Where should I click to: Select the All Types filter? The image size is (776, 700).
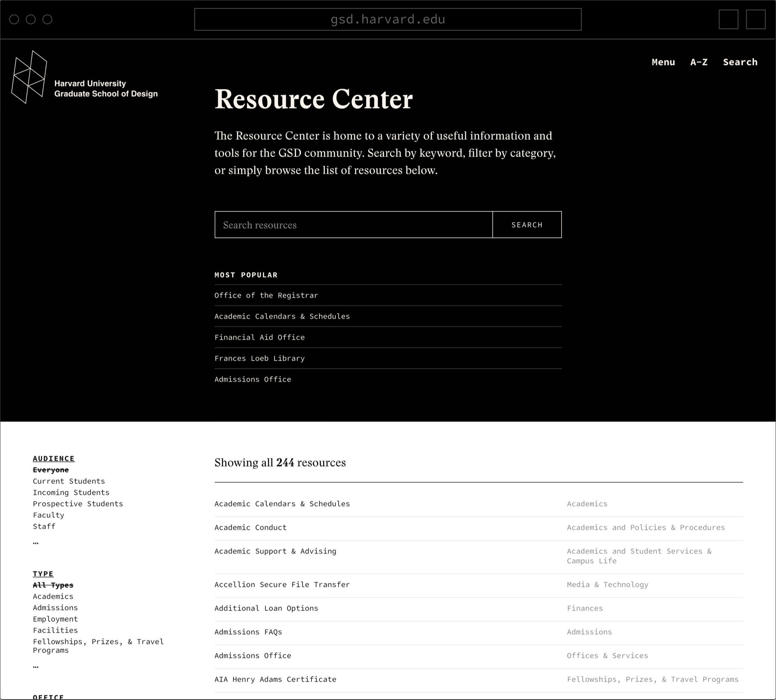[53, 585]
